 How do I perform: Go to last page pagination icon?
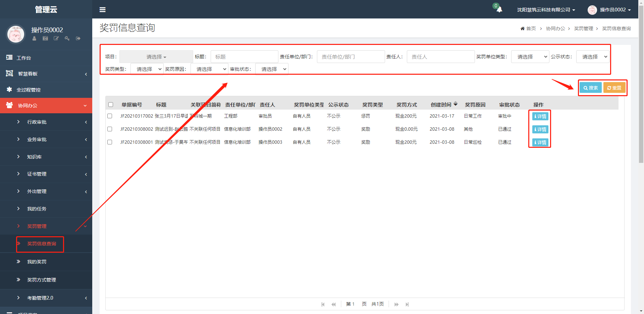[407, 304]
